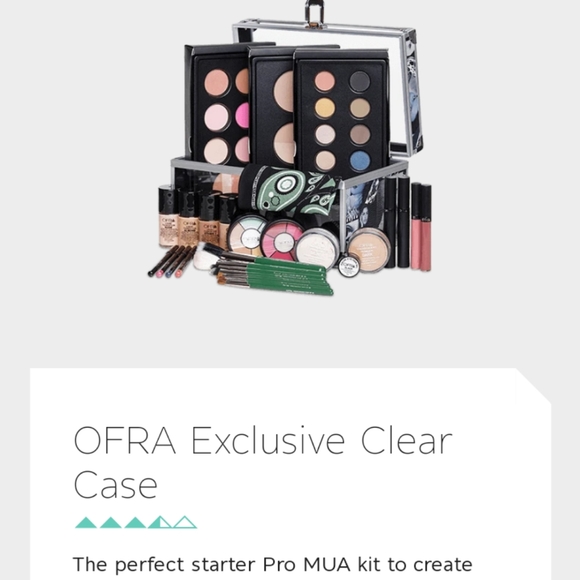
Task: Tap the clasp on the clear case lid
Action: [314, 12]
